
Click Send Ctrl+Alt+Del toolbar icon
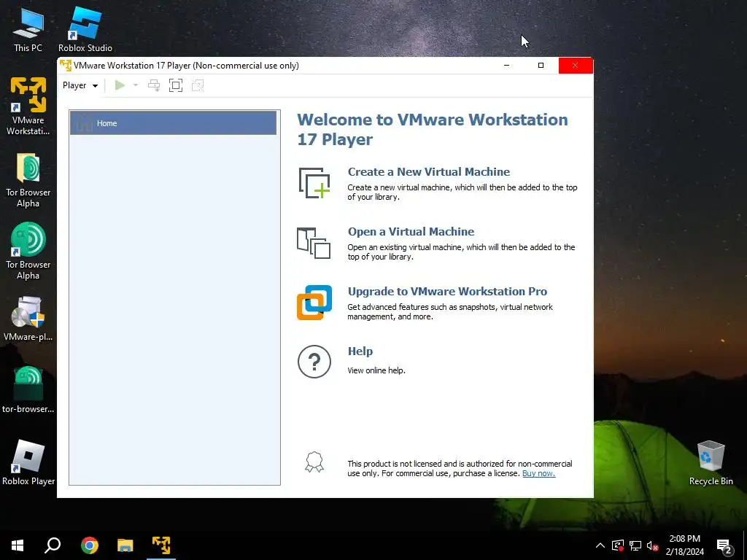tap(154, 85)
